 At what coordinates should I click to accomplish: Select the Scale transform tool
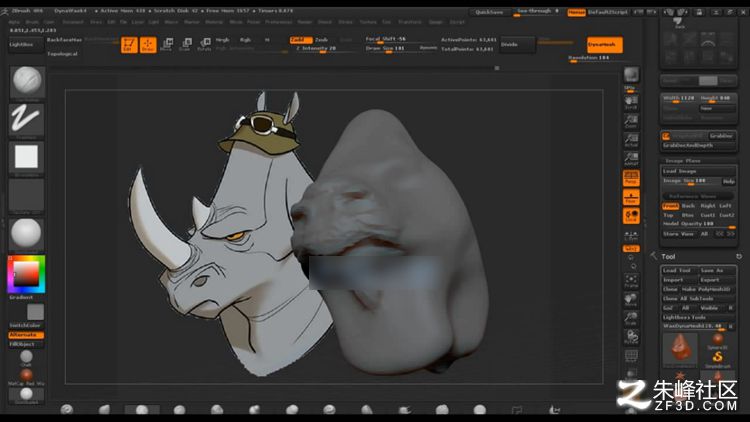click(x=186, y=45)
